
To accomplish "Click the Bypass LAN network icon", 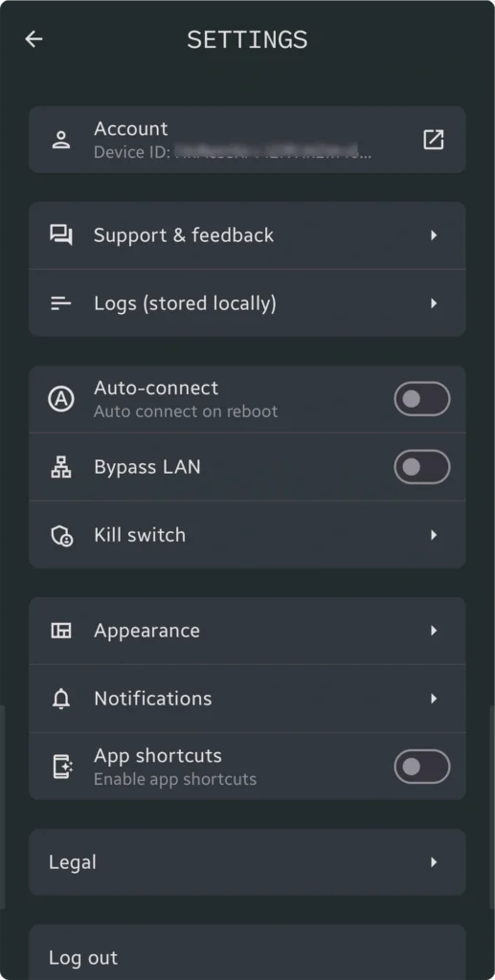I will (61, 467).
